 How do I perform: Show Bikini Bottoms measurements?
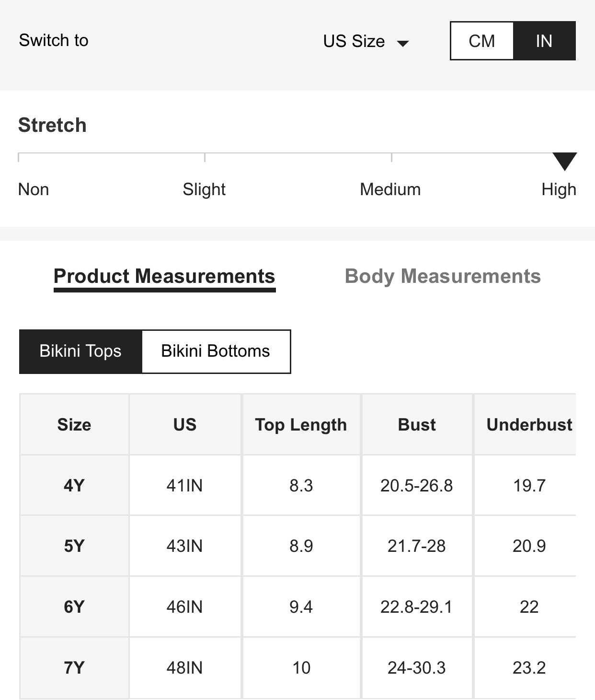pos(216,351)
